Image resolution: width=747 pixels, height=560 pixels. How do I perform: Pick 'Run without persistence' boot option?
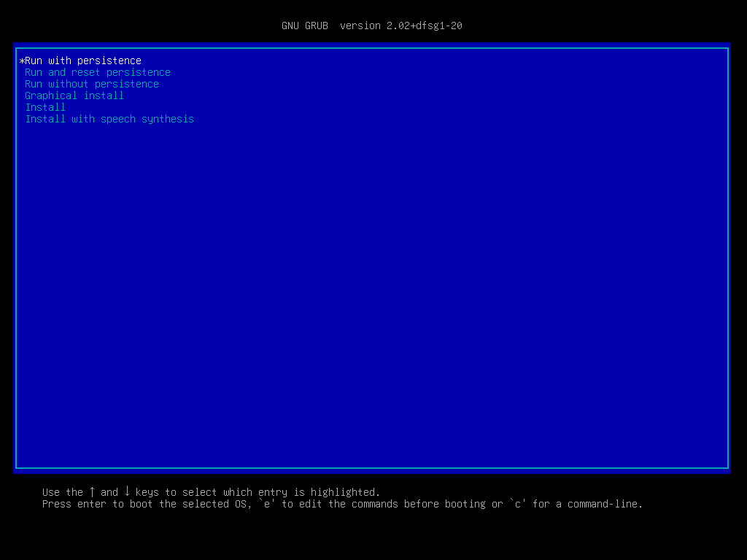(x=92, y=85)
